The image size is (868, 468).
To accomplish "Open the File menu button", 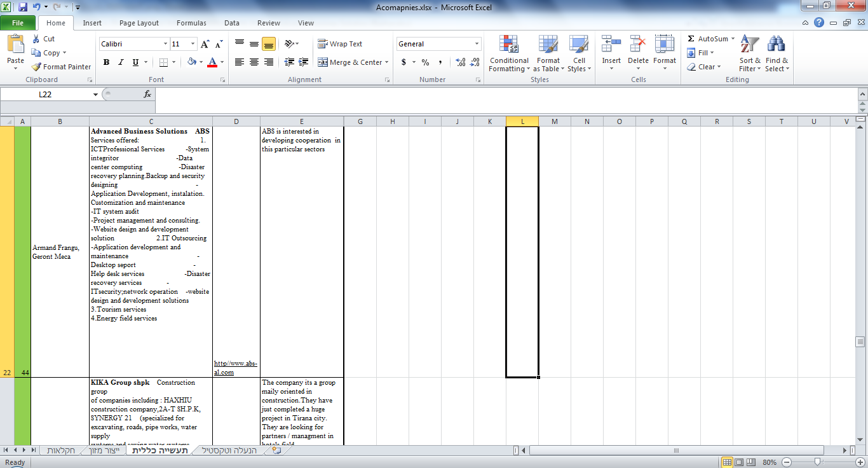I will 18,23.
